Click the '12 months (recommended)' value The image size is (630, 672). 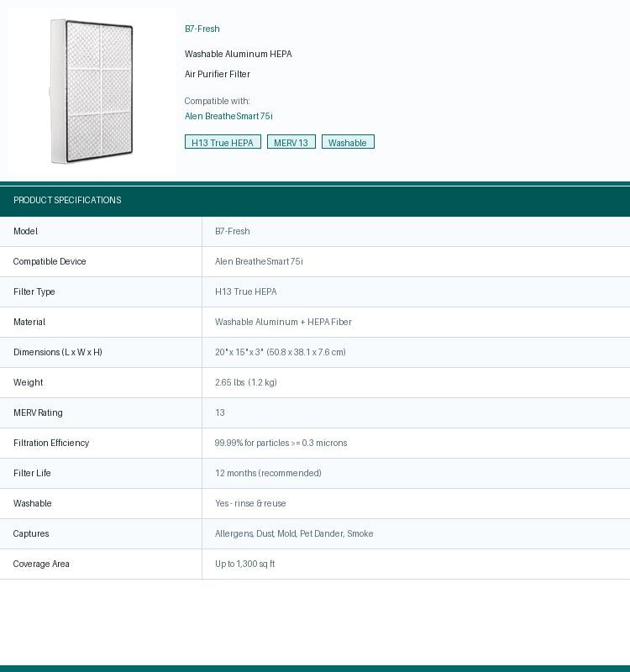click(268, 473)
